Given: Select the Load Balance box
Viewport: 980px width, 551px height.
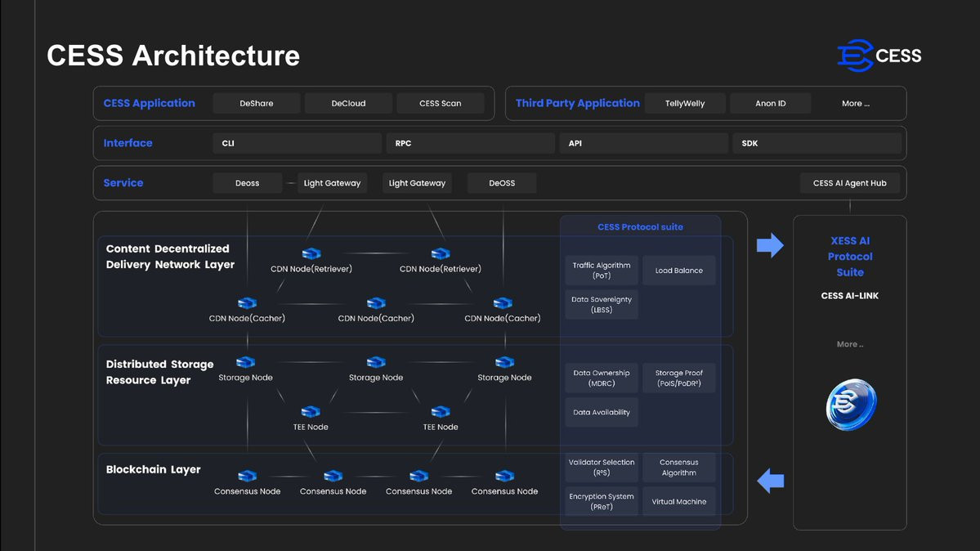Looking at the screenshot, I should (678, 270).
